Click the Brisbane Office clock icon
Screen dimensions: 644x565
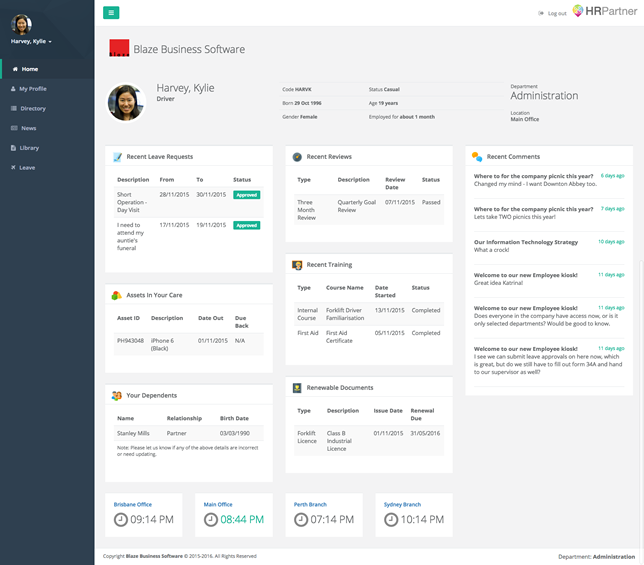121,520
